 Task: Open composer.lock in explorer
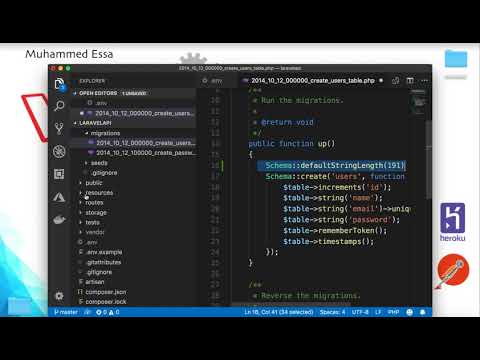133,302
